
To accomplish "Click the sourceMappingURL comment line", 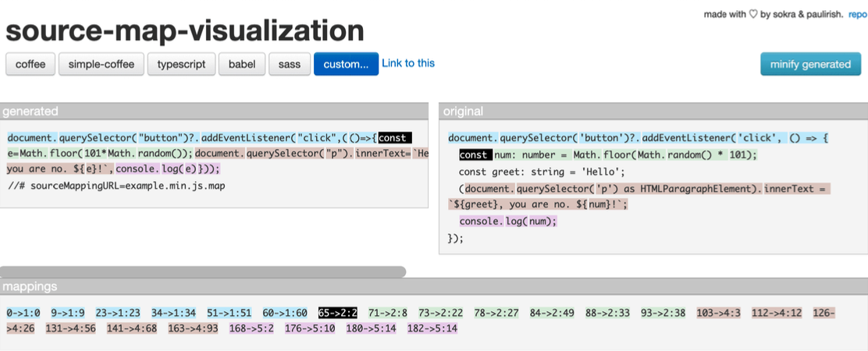I will 116,186.
